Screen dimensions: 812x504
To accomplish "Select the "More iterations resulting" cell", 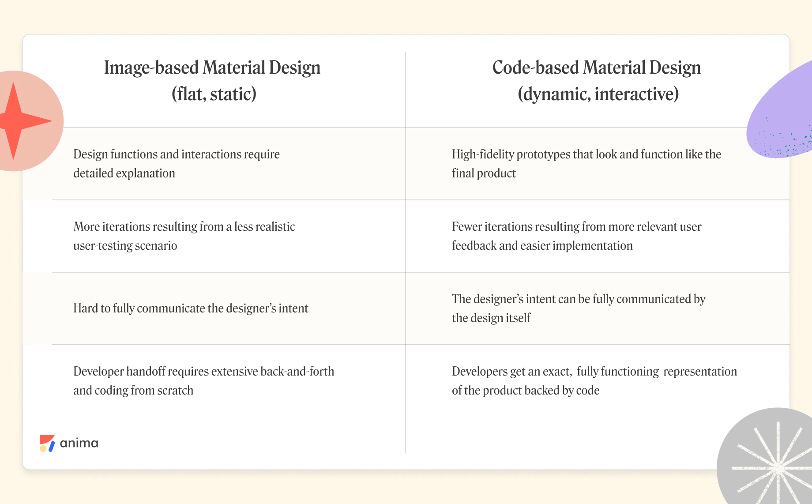I will pyautogui.click(x=184, y=236).
